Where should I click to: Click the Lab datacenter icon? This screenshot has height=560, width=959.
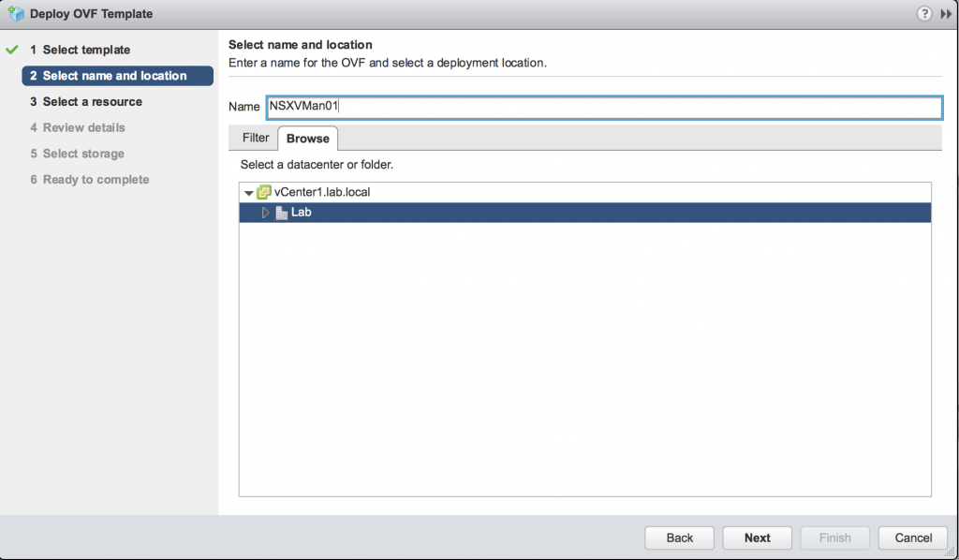(x=282, y=213)
